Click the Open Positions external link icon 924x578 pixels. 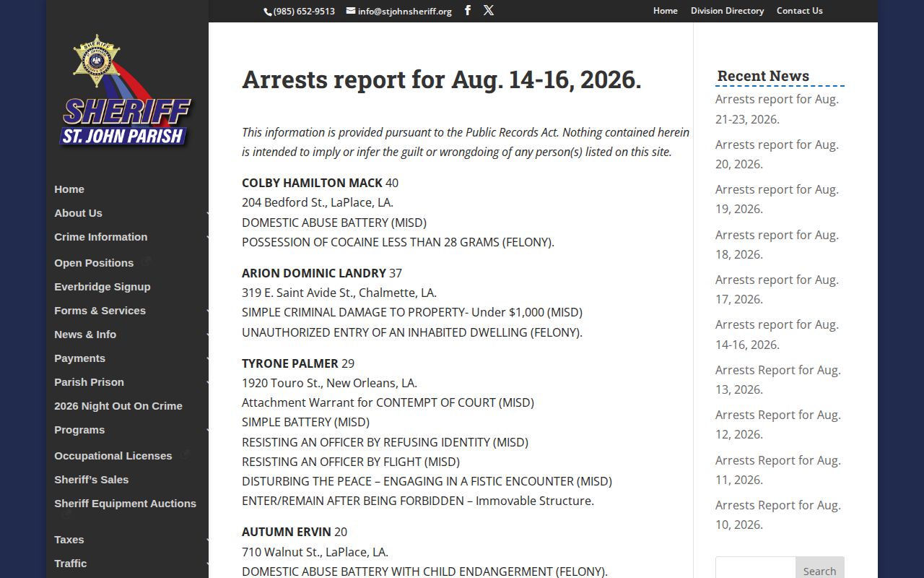147,262
